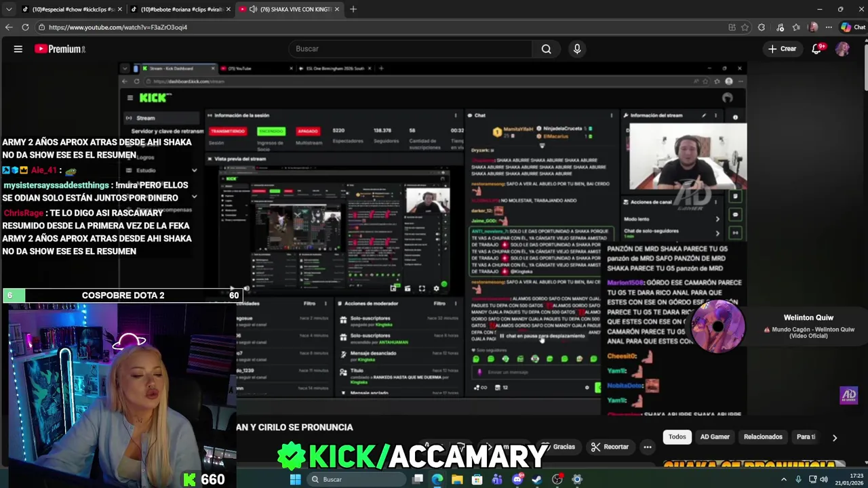Show hidden tray icons chevron
Image resolution: width=868 pixels, height=488 pixels.
pos(784,479)
